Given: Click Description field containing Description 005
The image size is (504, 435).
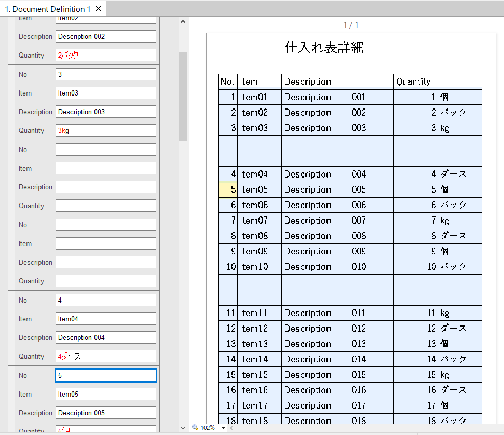Looking at the screenshot, I should (x=106, y=413).
